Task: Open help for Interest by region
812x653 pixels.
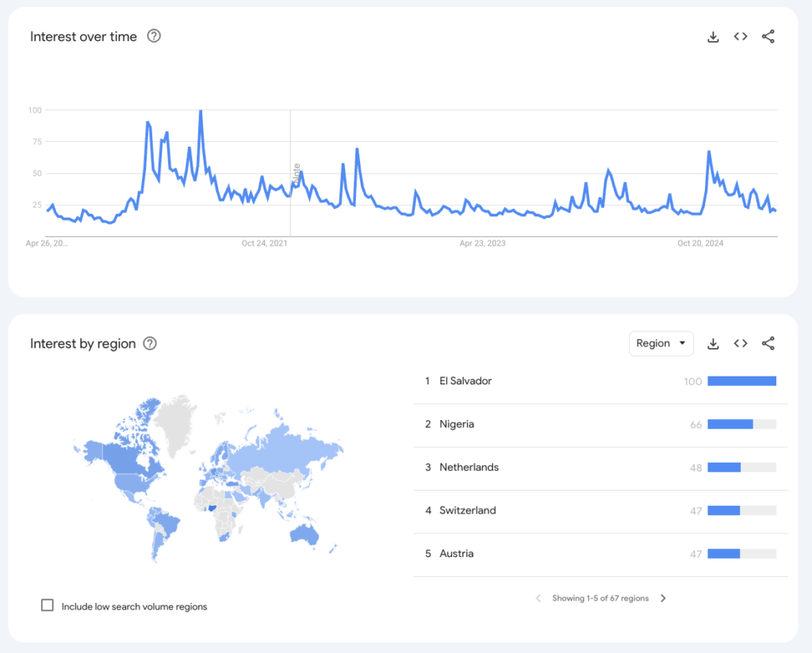Action: coord(149,344)
